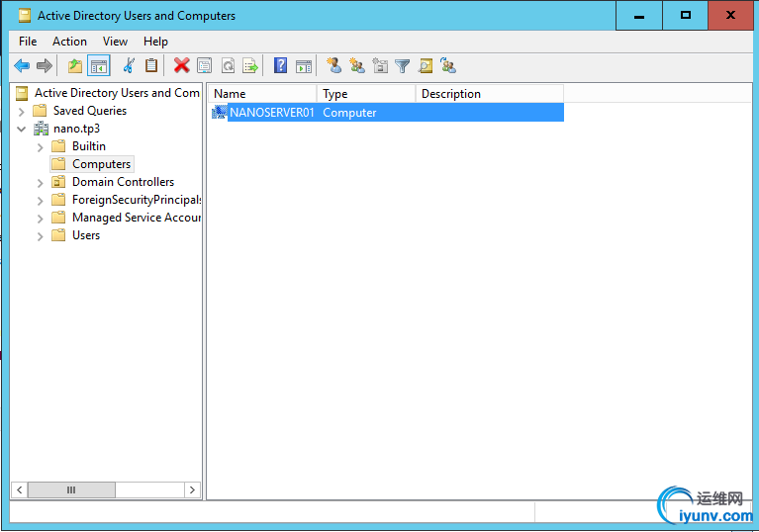Open the Action menu
Viewport: 759px width, 532px height.
(x=69, y=42)
